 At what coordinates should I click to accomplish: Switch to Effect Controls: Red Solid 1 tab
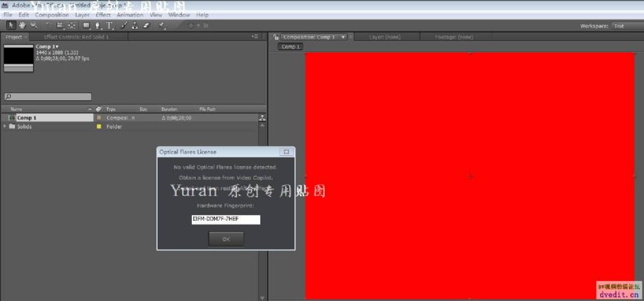77,37
